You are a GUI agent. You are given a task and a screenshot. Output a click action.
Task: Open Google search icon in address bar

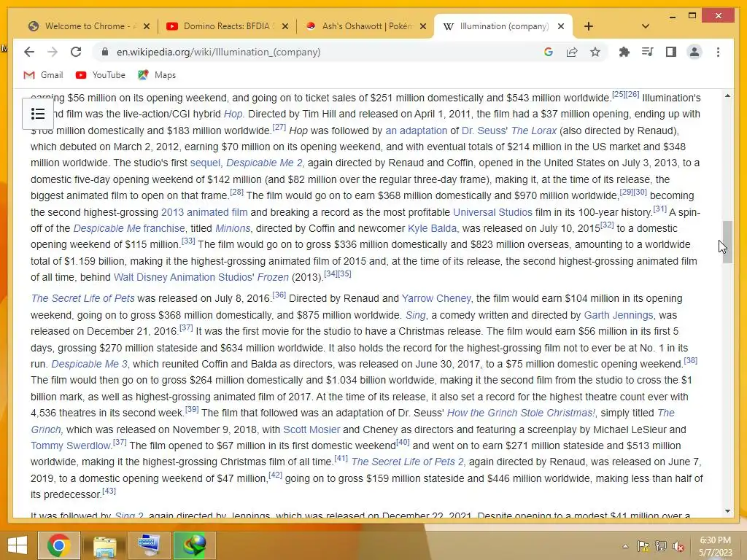point(549,52)
